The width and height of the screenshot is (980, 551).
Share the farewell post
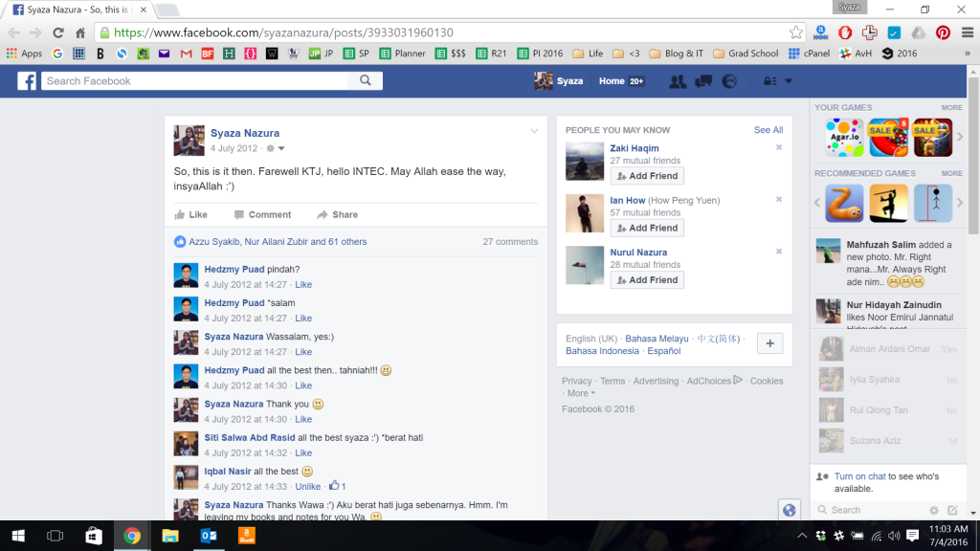point(338,215)
